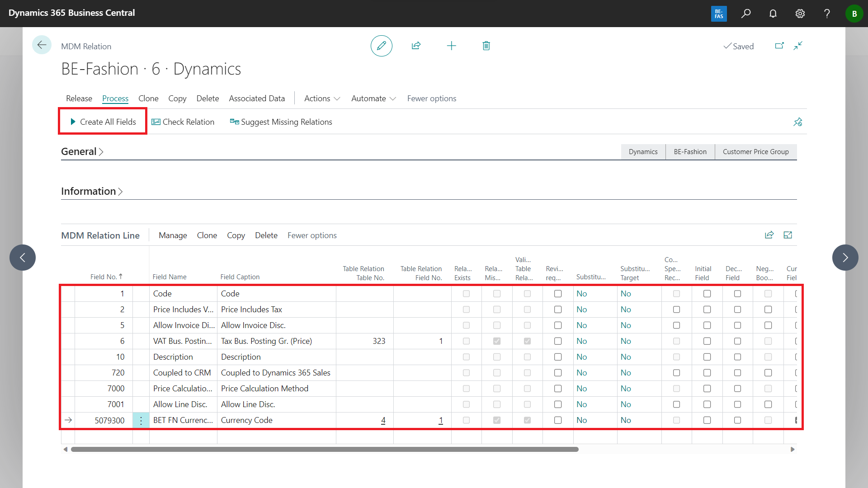The height and width of the screenshot is (488, 868).
Task: Open row menu for field 5079300
Action: coord(141,420)
